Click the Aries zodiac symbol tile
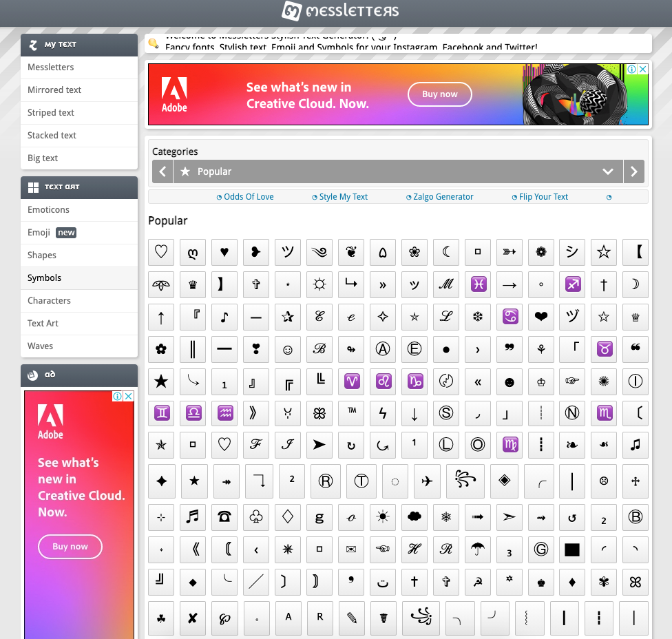672x639 pixels. point(351,381)
